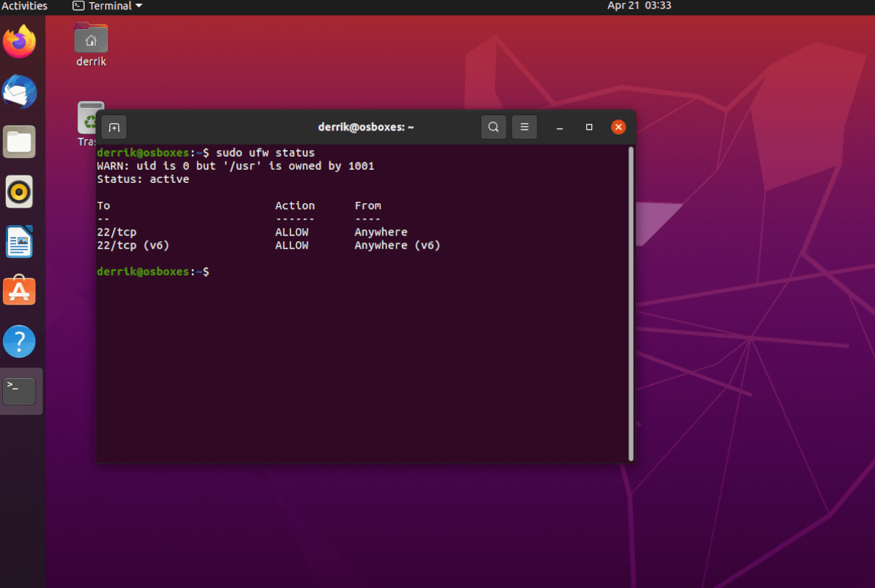The height and width of the screenshot is (588, 875).
Task: Select the Terminal icon in dock
Action: click(x=20, y=391)
